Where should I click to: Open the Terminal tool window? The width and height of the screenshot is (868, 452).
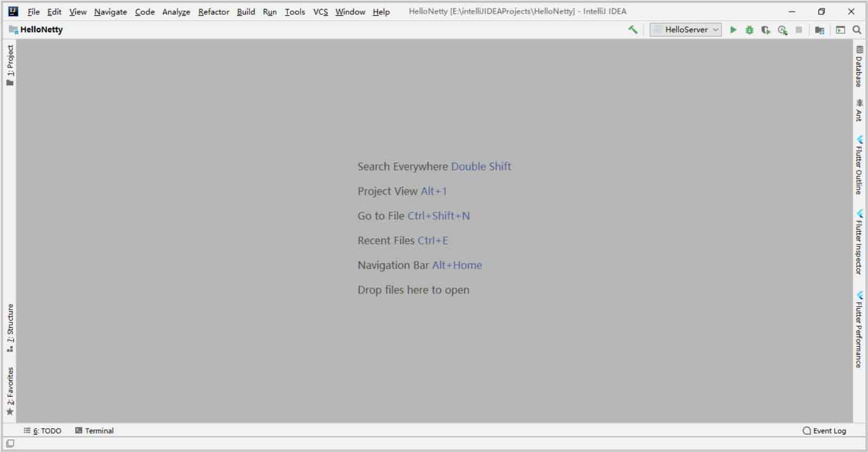(94, 430)
